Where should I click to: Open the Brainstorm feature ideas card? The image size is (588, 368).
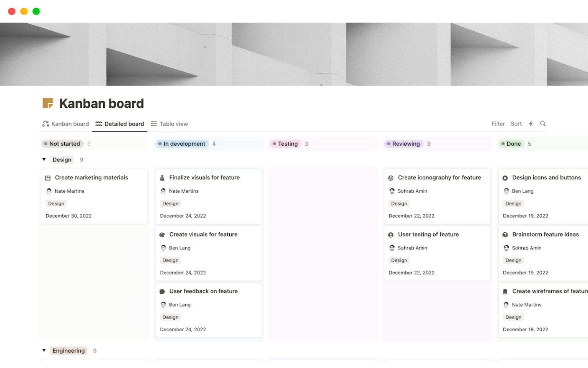coord(546,234)
